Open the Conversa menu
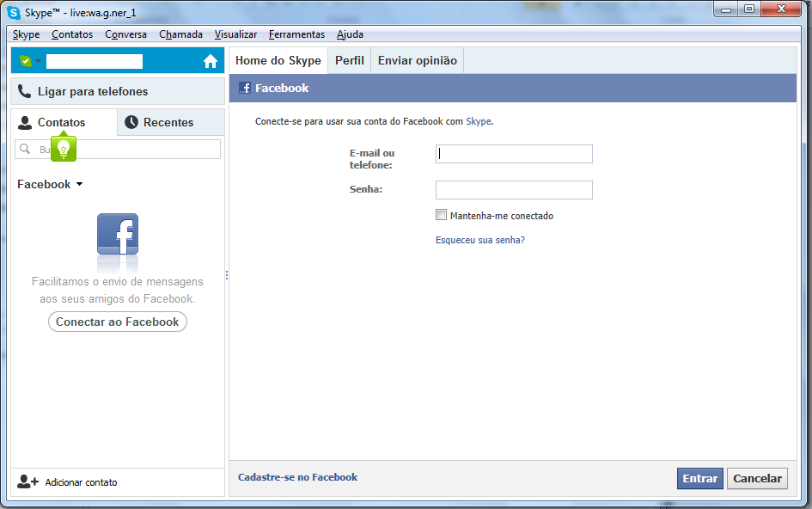812x509 pixels. coord(125,34)
